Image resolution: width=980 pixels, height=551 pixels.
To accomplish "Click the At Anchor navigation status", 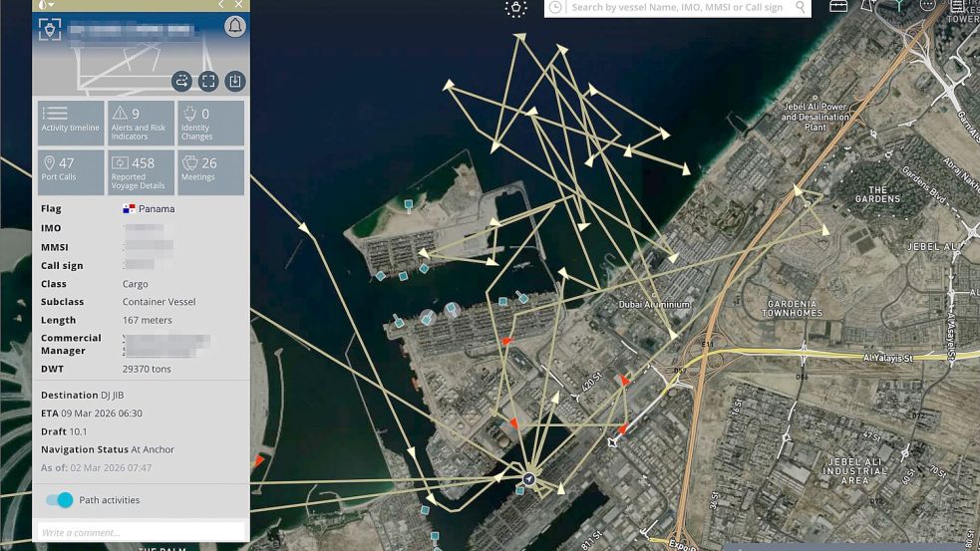I will point(153,449).
